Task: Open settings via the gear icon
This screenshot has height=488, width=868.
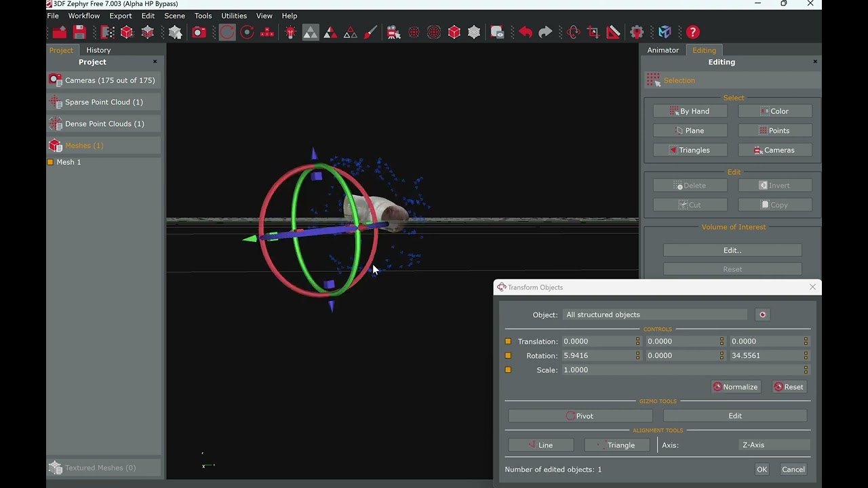Action: (637, 32)
